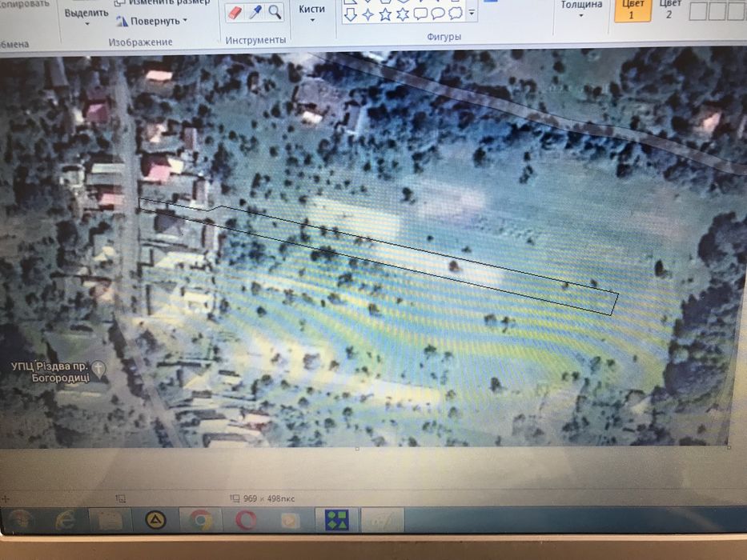Select the six-point star shape
This screenshot has width=747, height=560.
click(x=403, y=14)
